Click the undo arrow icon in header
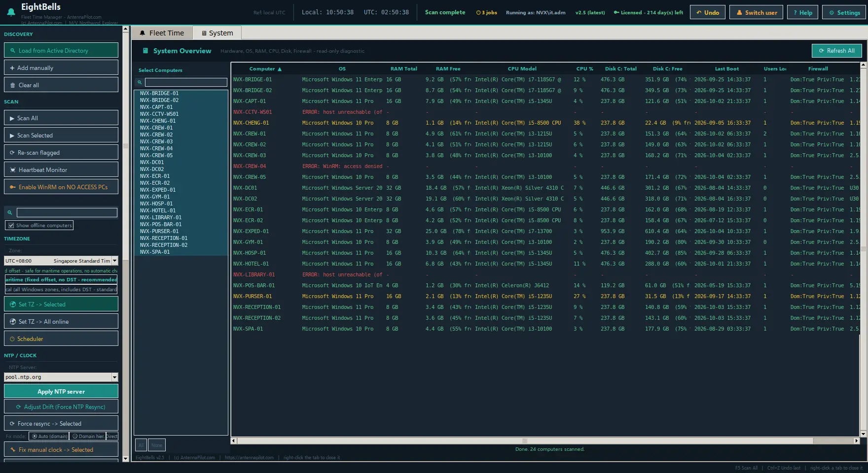 (x=699, y=12)
